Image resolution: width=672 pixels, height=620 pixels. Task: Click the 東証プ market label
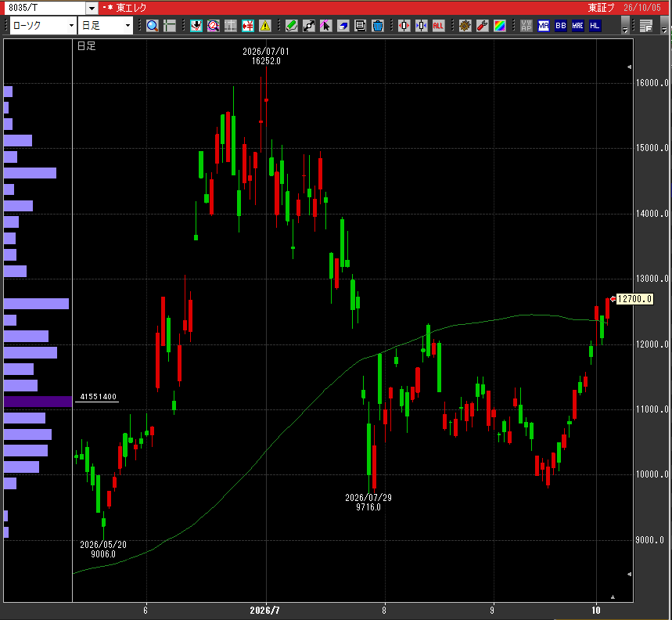(x=601, y=8)
